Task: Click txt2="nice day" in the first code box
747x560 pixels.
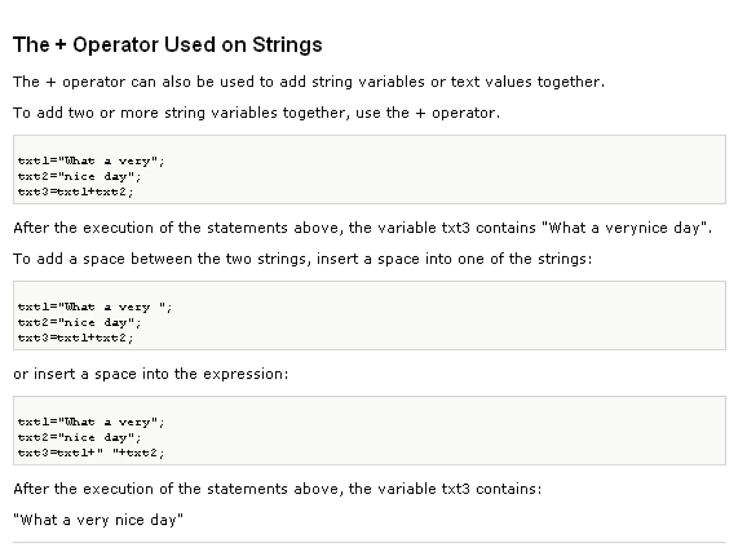Action: [79, 176]
